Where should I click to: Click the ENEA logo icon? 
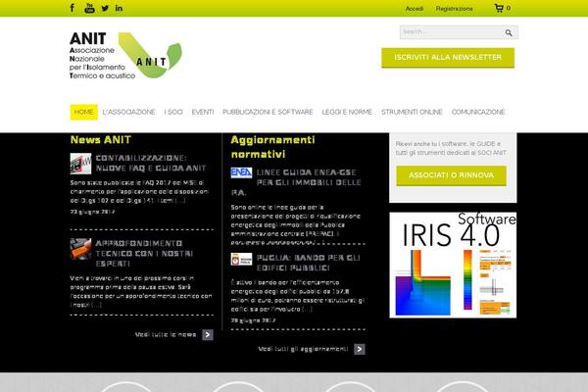click(x=241, y=172)
